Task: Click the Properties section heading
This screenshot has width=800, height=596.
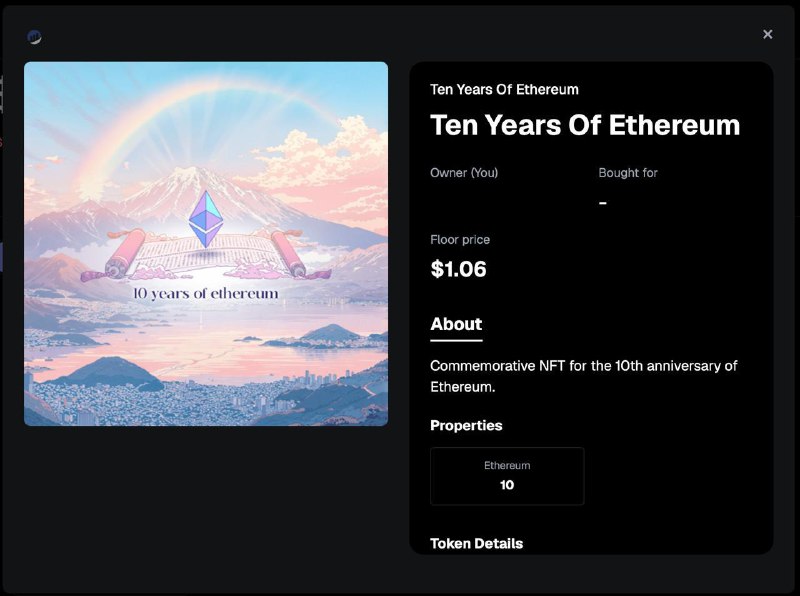Action: [x=466, y=425]
